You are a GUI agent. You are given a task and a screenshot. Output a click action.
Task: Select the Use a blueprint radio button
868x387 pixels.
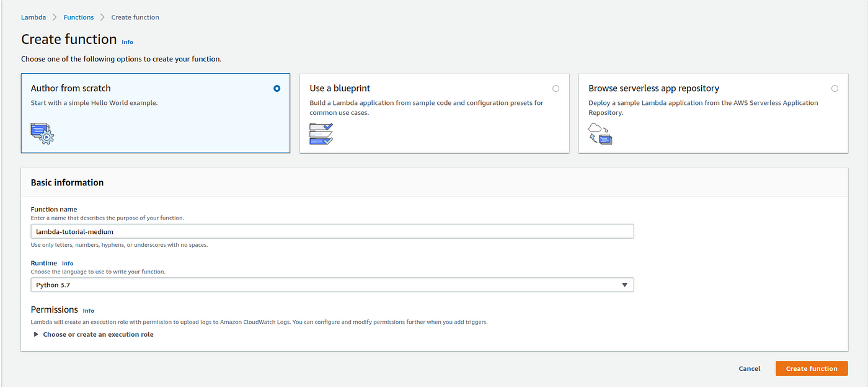tap(556, 89)
